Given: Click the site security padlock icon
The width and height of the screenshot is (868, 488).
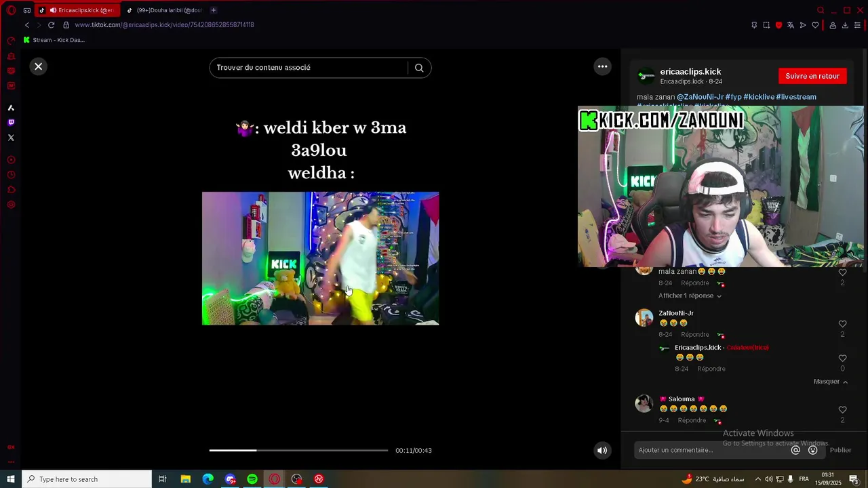Looking at the screenshot, I should point(66,25).
